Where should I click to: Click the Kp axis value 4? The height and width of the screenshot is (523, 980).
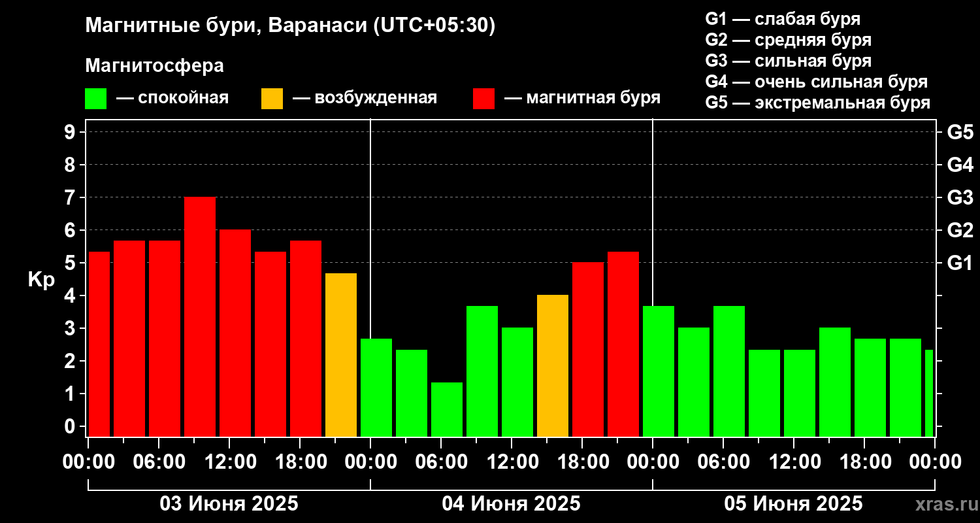click(71, 296)
